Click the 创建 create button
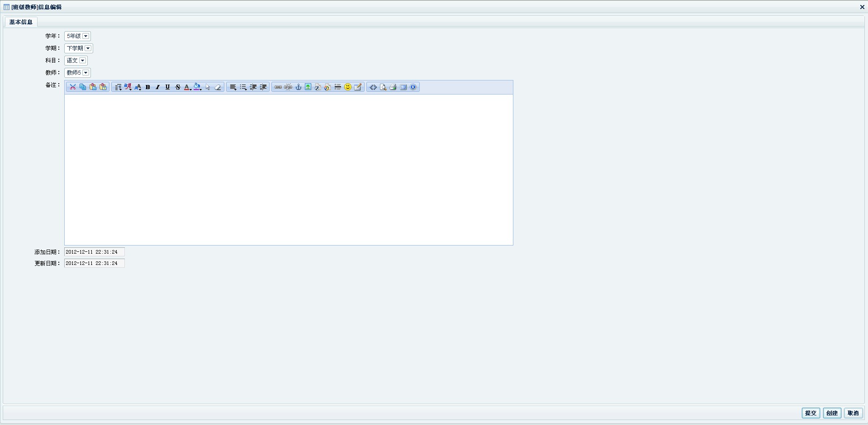The width and height of the screenshot is (868, 425). click(832, 413)
